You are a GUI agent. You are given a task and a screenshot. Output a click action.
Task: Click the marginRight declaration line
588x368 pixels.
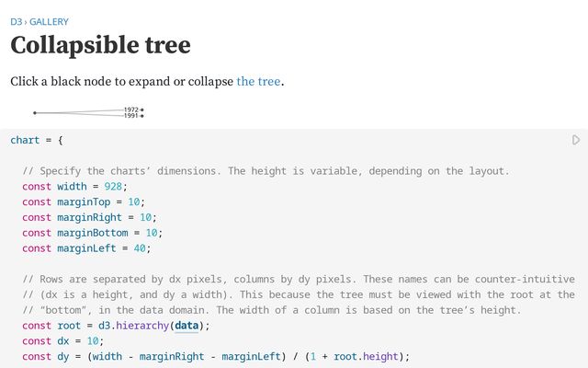click(89, 217)
